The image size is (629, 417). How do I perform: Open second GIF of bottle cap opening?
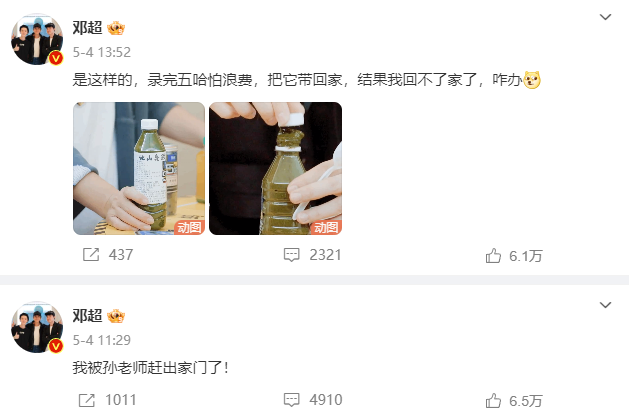(x=276, y=168)
